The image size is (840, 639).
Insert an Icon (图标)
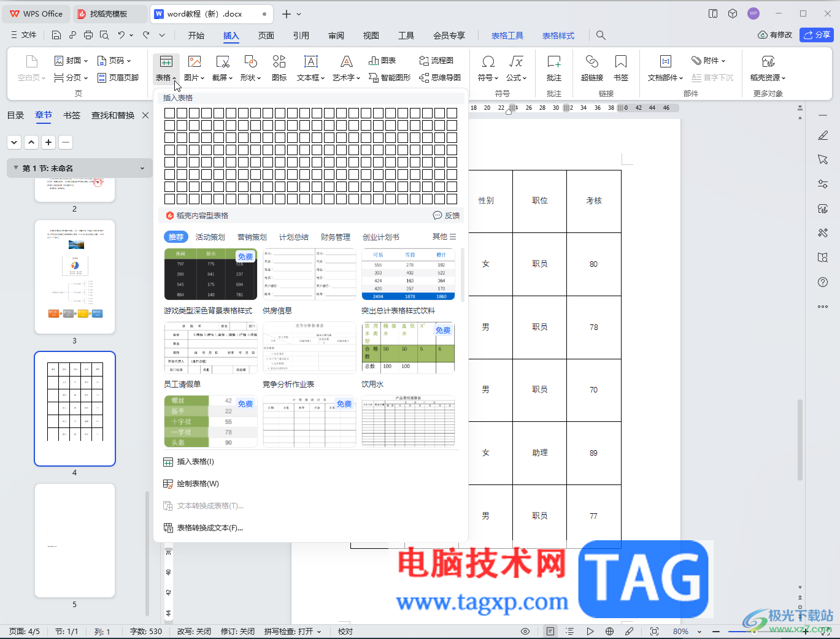click(x=279, y=68)
